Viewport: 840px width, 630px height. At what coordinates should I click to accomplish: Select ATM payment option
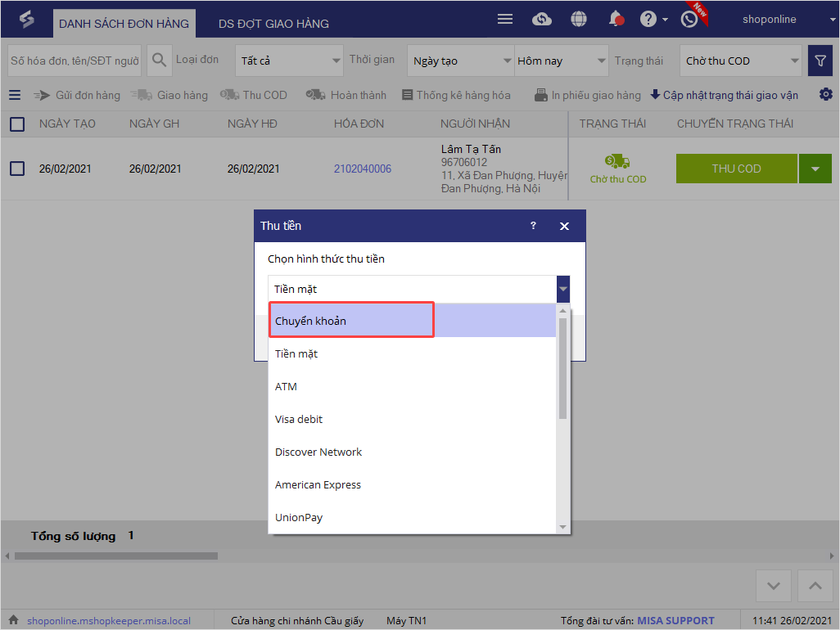[x=412, y=386]
